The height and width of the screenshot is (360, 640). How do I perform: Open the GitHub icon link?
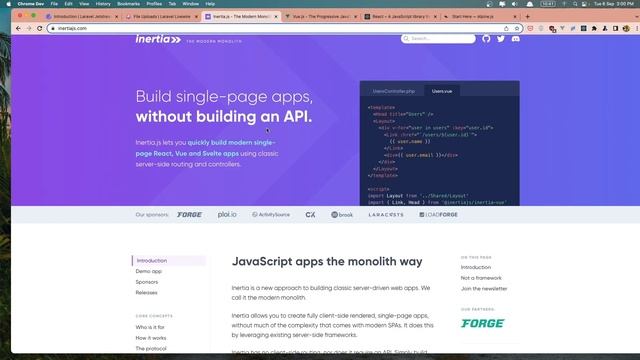[486, 39]
